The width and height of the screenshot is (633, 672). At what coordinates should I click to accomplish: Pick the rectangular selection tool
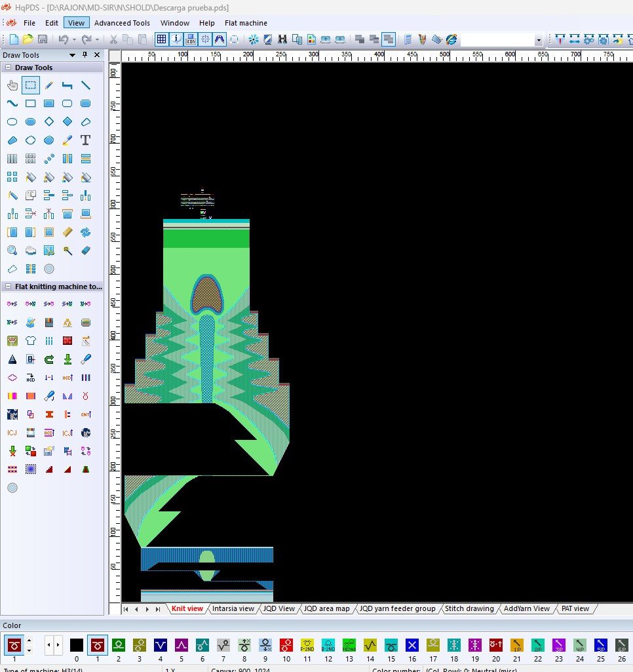click(30, 85)
